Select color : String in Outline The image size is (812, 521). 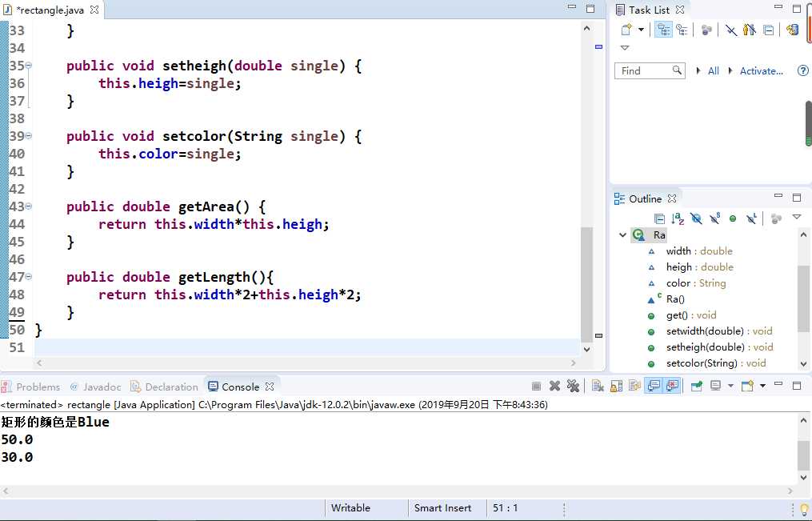(696, 283)
